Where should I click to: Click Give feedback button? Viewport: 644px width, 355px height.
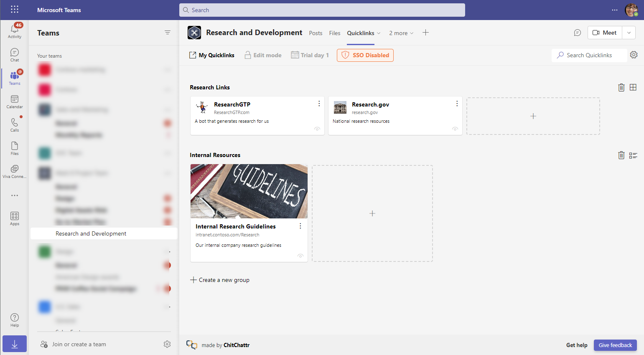[x=615, y=345]
